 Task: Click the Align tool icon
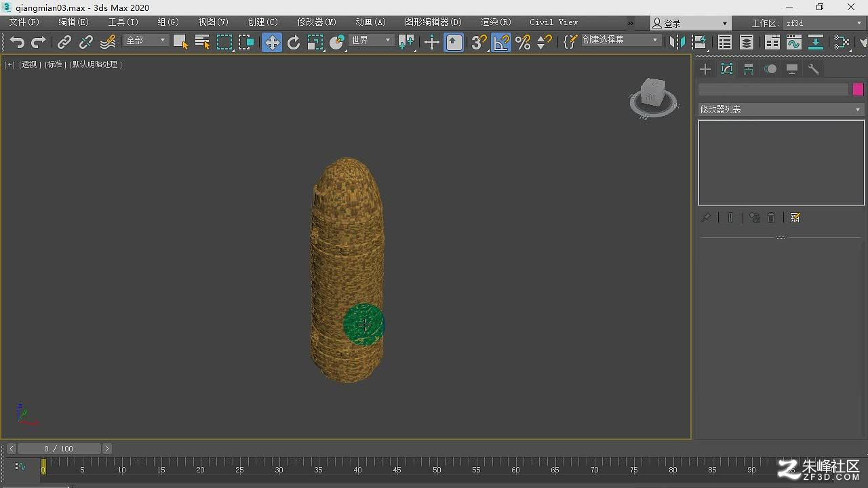(699, 42)
